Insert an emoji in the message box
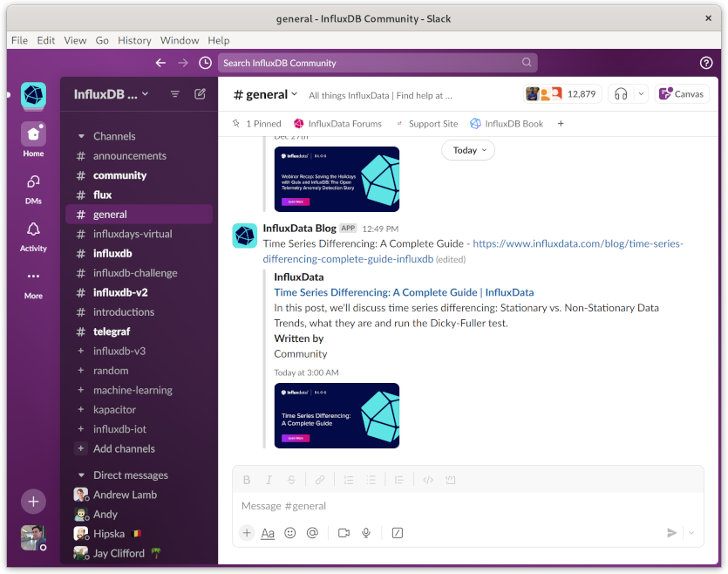This screenshot has width=728, height=574. (x=290, y=532)
